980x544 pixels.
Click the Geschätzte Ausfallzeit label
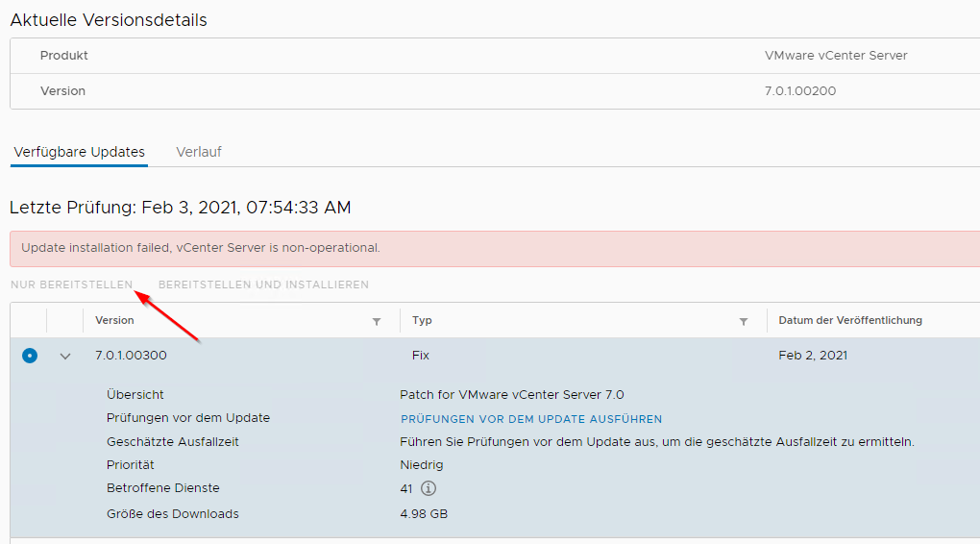tap(173, 441)
